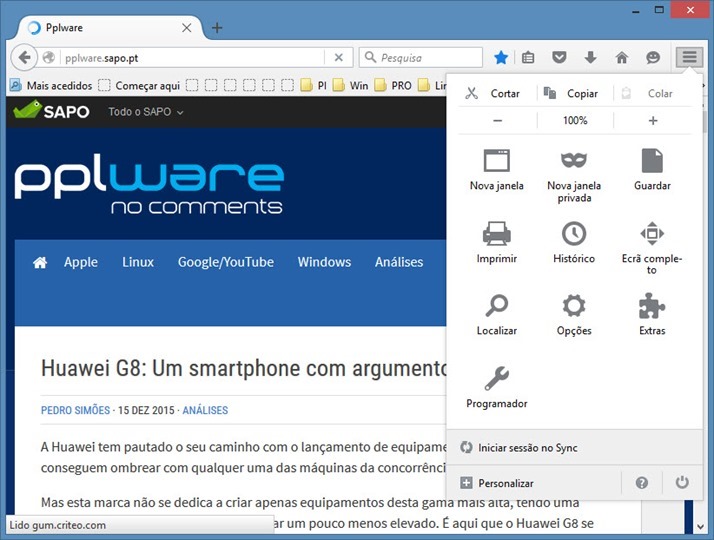714x540 pixels.
Task: Minimize the Firefox window
Action: (636, 10)
